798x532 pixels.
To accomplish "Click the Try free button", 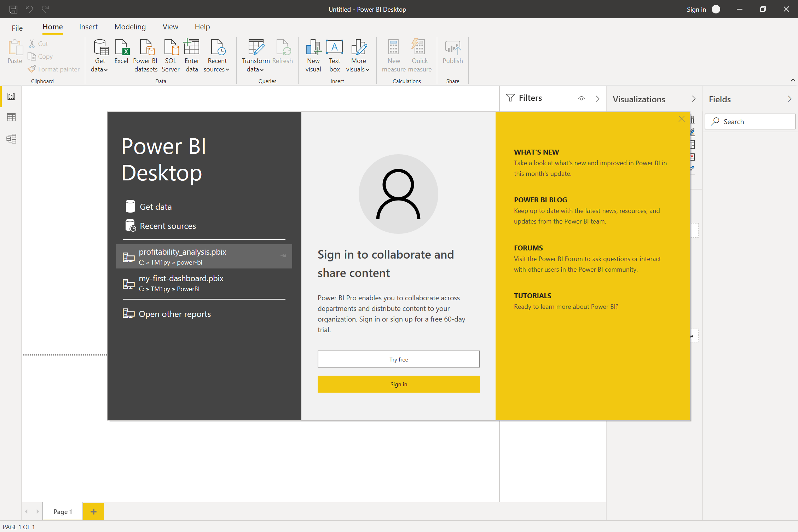I will [398, 359].
